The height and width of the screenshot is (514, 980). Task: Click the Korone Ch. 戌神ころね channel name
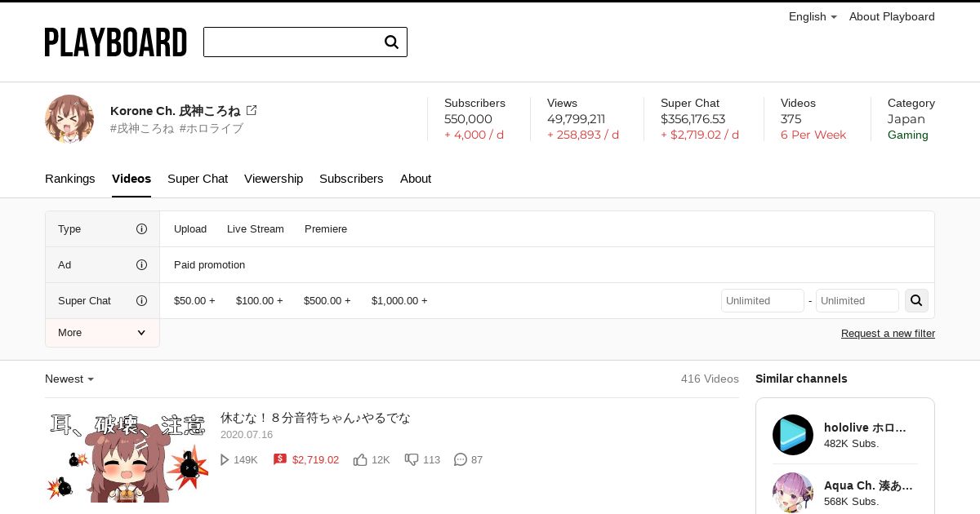pyautogui.click(x=176, y=110)
